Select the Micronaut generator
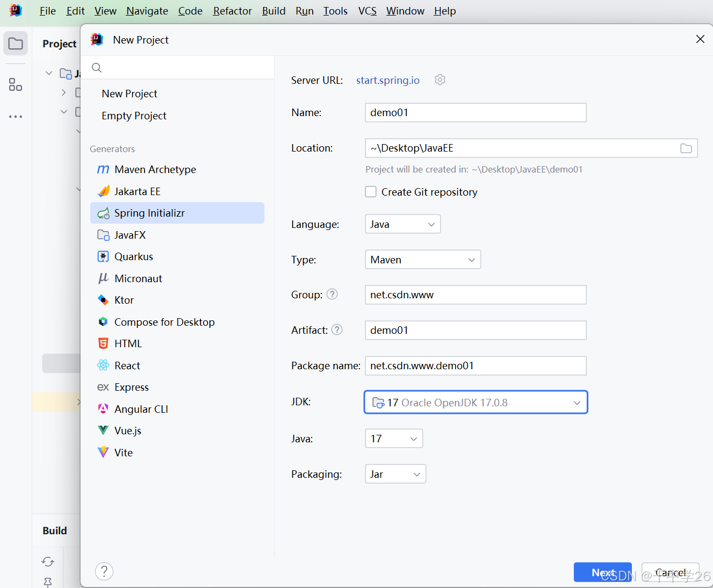The width and height of the screenshot is (713, 588). pyautogui.click(x=177, y=278)
